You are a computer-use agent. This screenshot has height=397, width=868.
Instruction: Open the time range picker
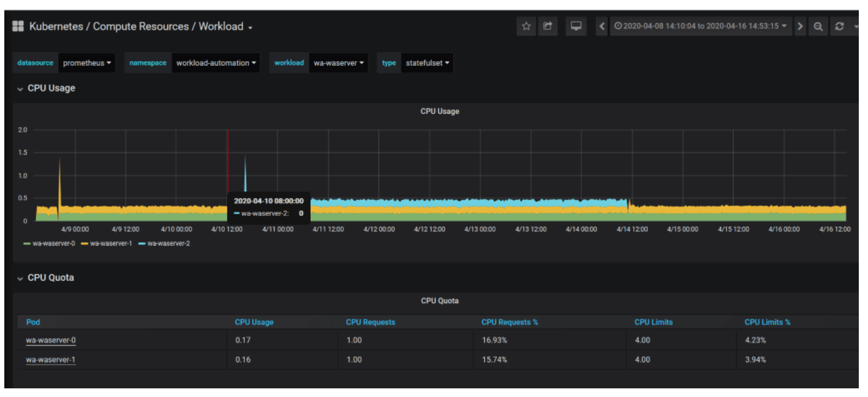tap(700, 26)
